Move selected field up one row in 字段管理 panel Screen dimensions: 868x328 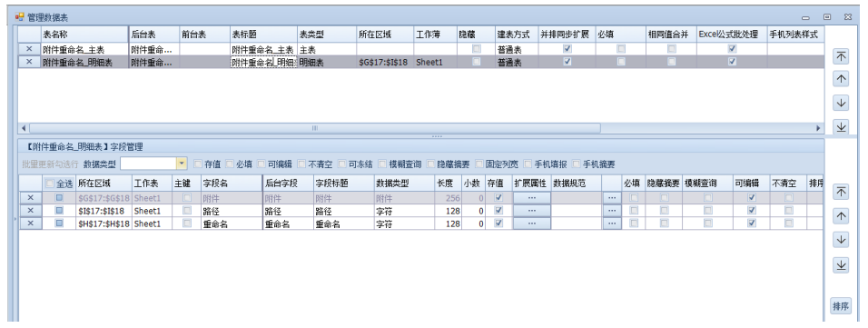tap(841, 215)
